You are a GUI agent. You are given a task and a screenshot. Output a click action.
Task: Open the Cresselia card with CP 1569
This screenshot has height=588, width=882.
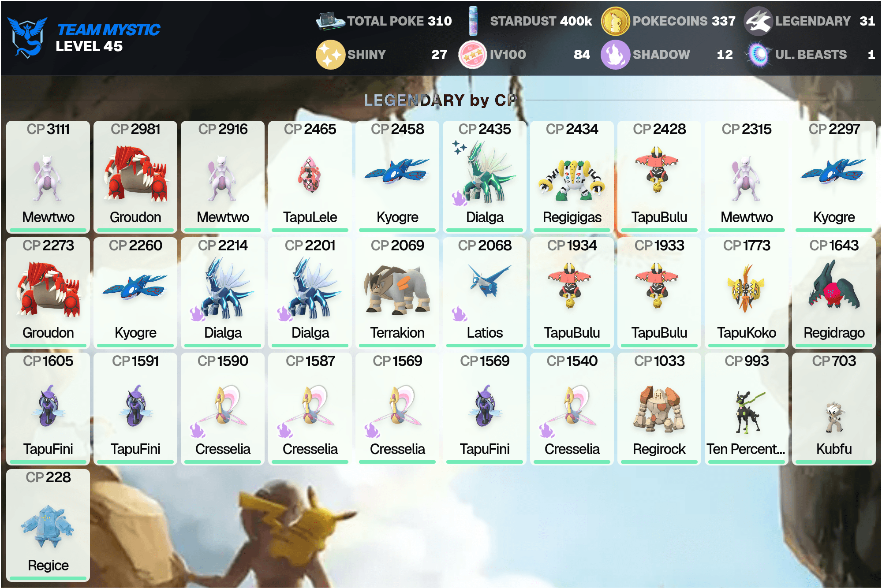point(397,409)
